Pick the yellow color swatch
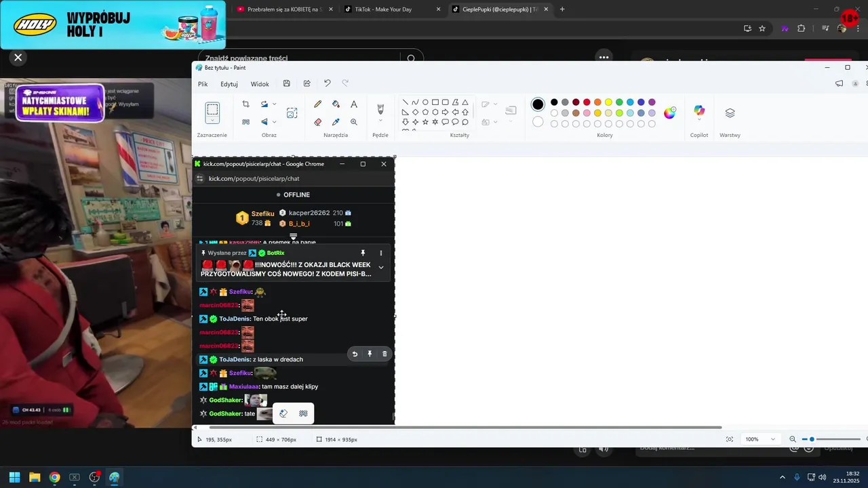 (x=608, y=102)
